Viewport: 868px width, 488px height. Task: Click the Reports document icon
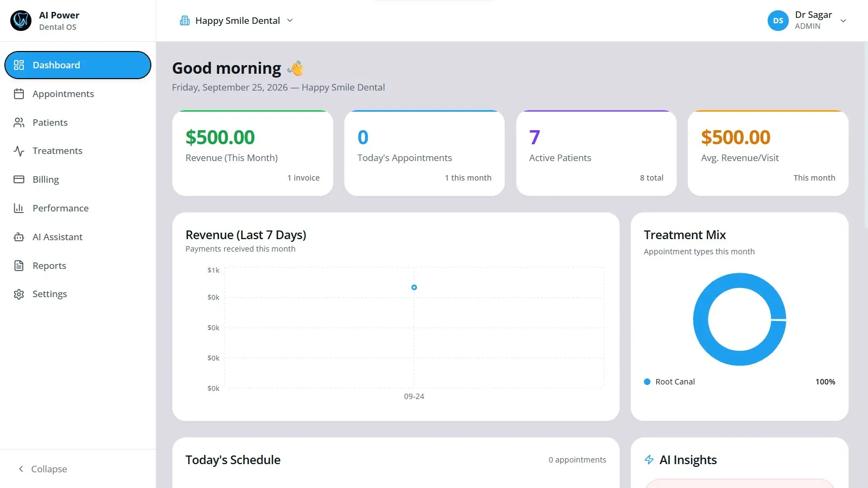point(19,266)
